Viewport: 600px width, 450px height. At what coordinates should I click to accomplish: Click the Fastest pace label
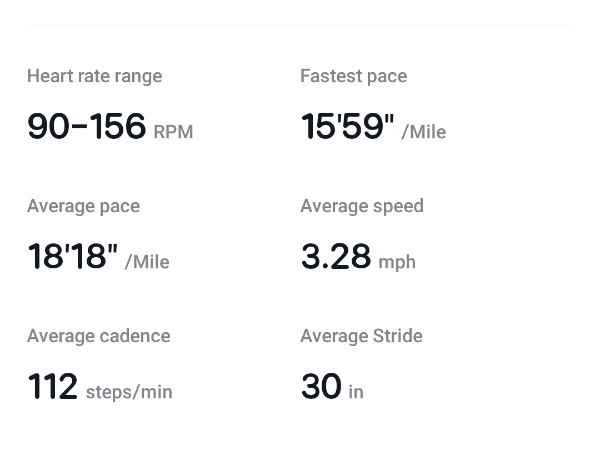[x=353, y=76]
